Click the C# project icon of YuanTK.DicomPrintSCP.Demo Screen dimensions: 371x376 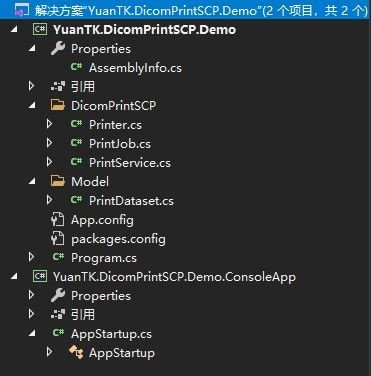(40, 29)
